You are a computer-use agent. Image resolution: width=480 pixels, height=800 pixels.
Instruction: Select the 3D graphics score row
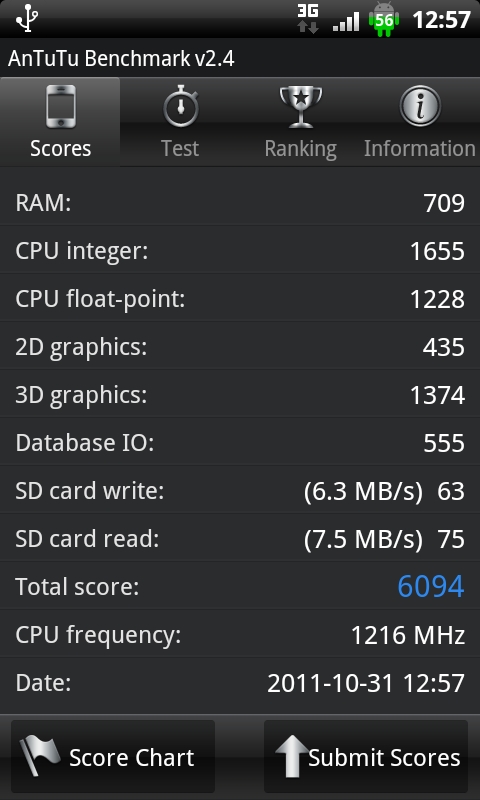(240, 395)
